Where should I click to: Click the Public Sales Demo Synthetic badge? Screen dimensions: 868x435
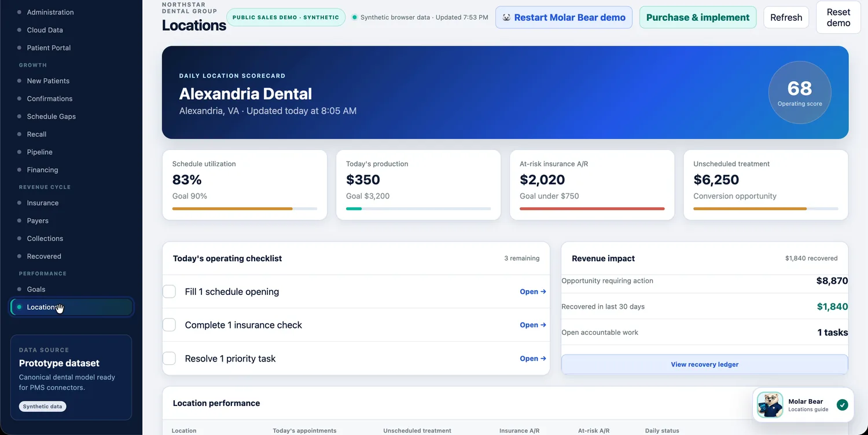pyautogui.click(x=286, y=17)
